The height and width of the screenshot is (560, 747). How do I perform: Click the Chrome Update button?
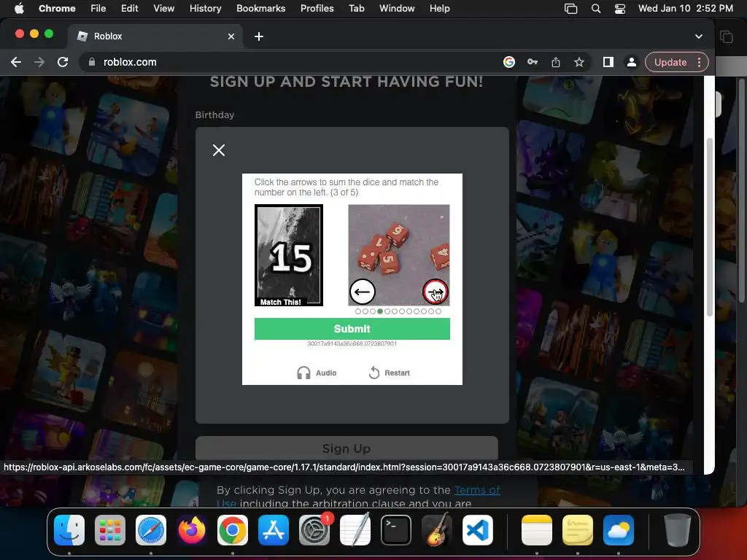pos(670,63)
